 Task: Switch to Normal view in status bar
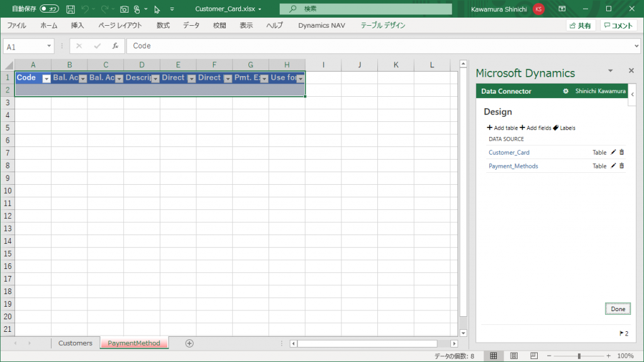coord(494,356)
